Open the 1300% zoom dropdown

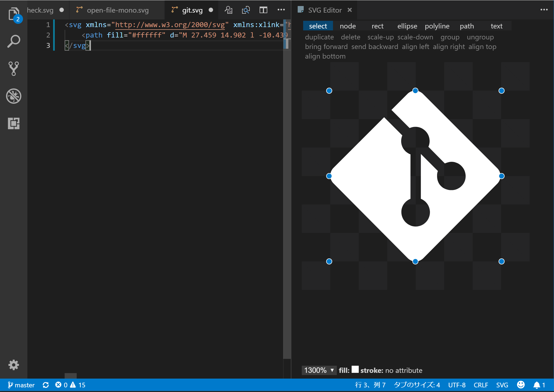(x=319, y=370)
